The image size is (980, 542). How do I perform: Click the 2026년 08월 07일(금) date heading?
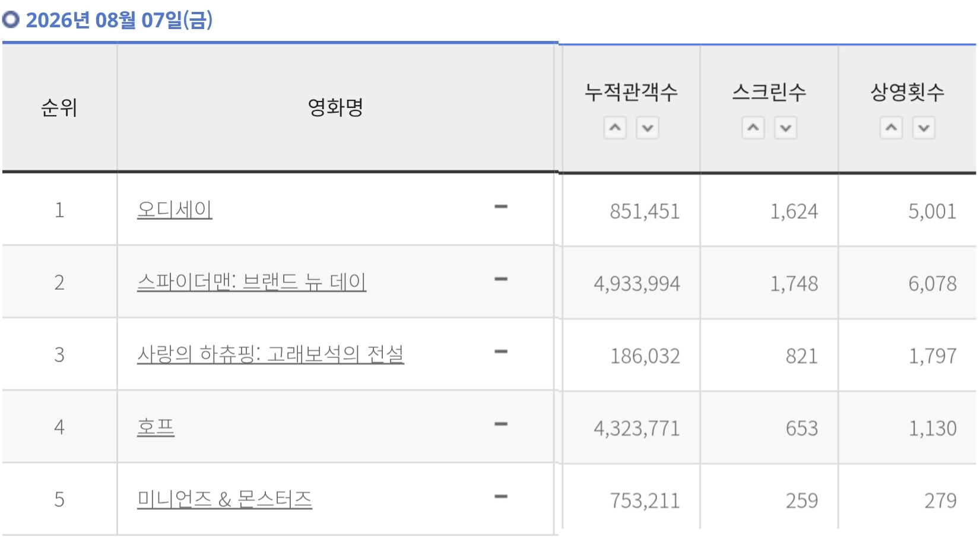(119, 20)
